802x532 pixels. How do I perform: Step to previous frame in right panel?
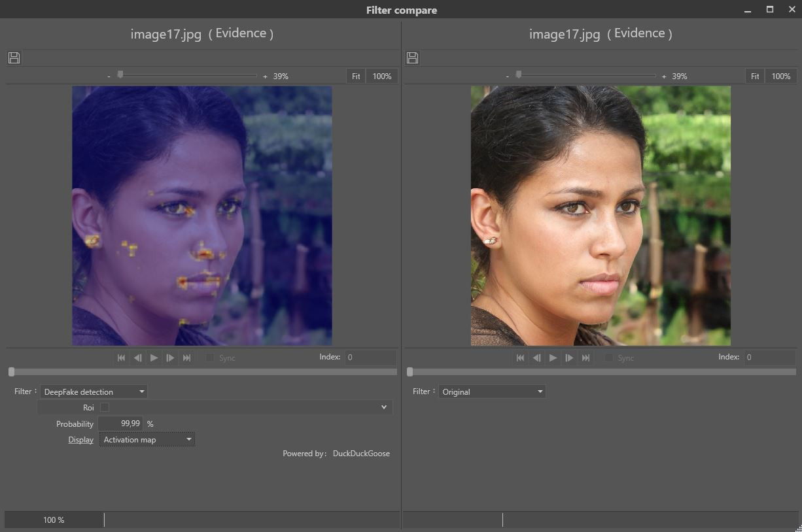click(536, 357)
